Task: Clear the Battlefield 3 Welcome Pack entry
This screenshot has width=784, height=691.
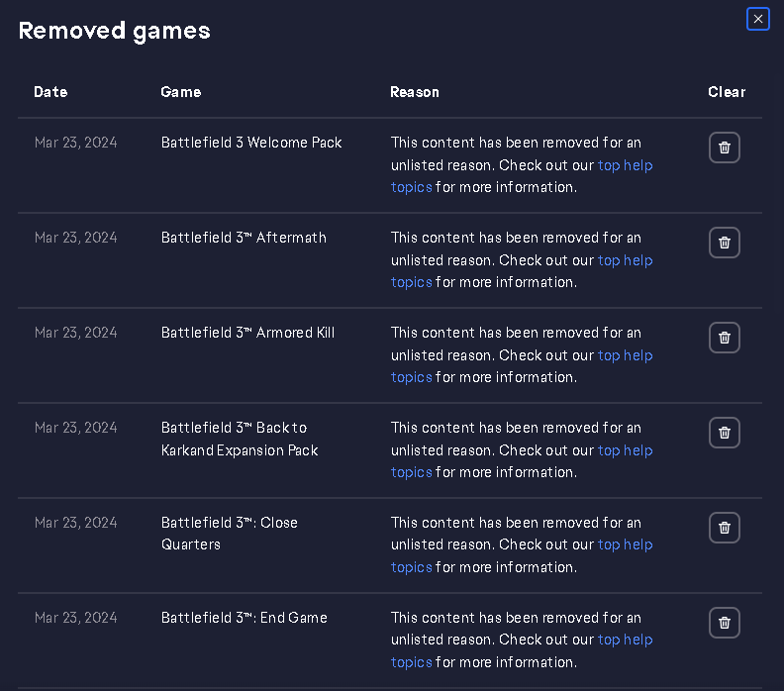Action: (724, 148)
